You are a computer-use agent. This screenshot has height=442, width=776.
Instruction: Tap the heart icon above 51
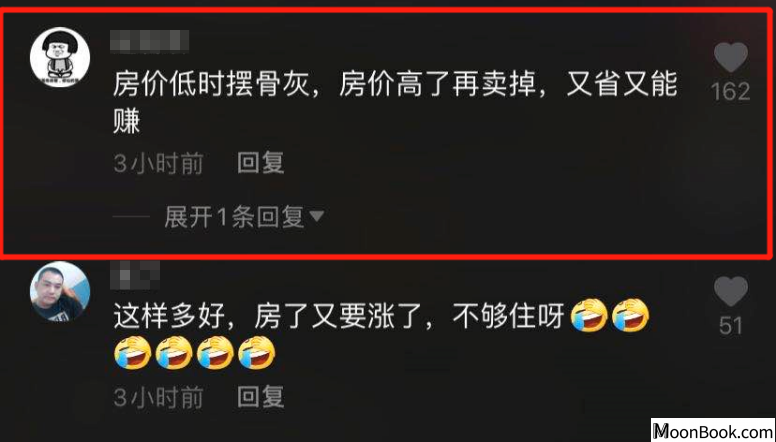[x=731, y=292]
